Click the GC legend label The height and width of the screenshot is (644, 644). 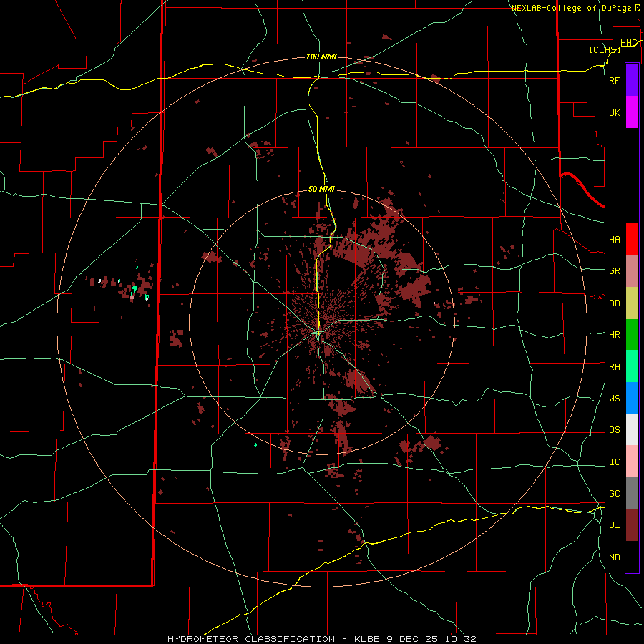coord(614,494)
